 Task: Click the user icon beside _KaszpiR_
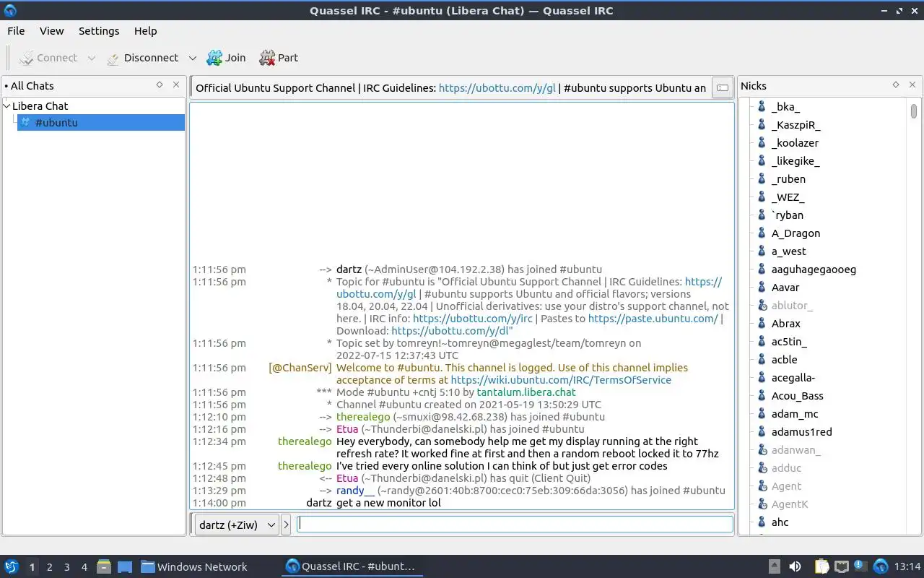coord(762,125)
